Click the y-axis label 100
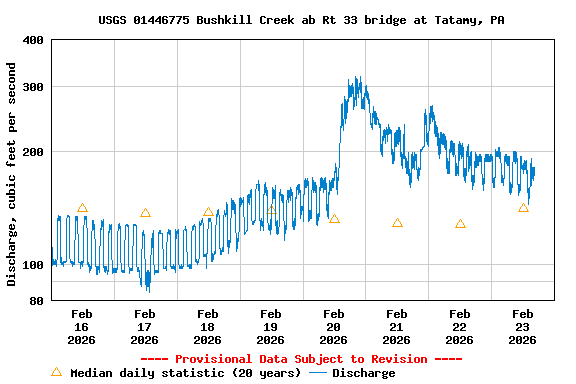The width and height of the screenshot is (576, 384). click(33, 265)
